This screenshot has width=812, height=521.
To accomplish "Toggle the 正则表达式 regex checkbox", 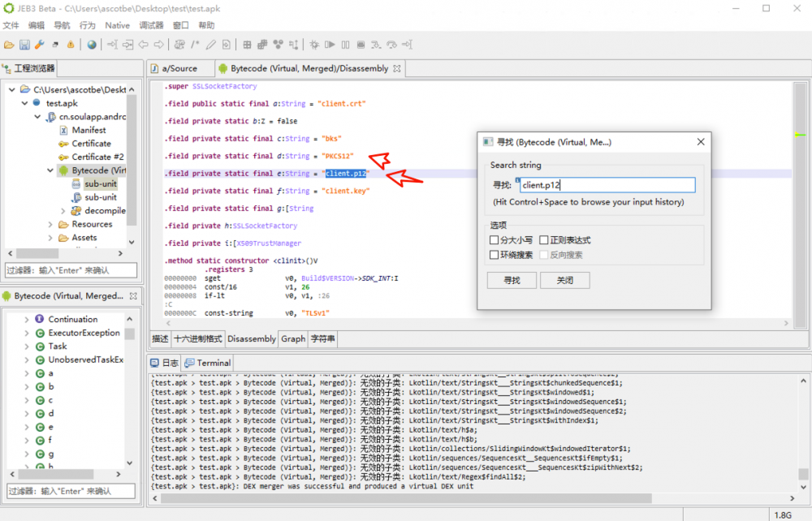I will (545, 240).
